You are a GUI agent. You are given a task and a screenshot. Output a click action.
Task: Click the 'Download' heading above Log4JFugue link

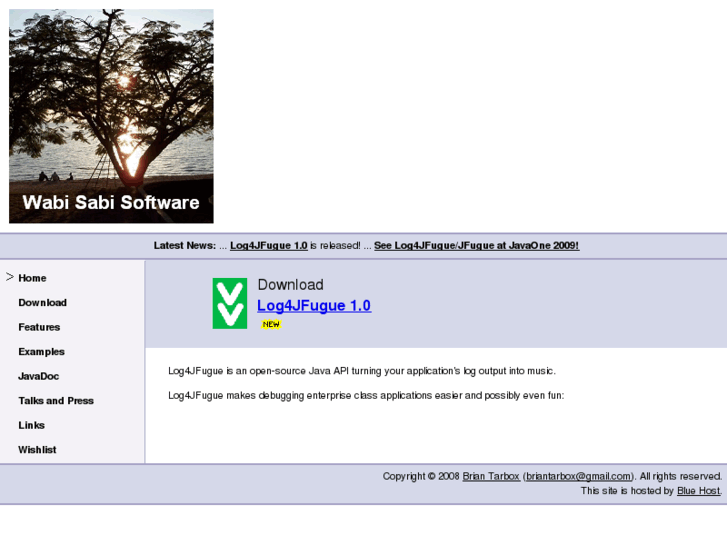point(291,285)
